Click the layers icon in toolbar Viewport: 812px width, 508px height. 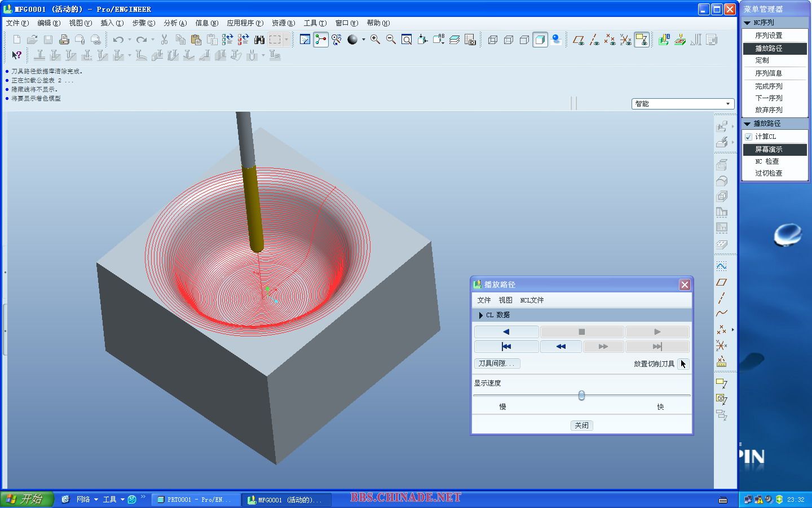454,40
